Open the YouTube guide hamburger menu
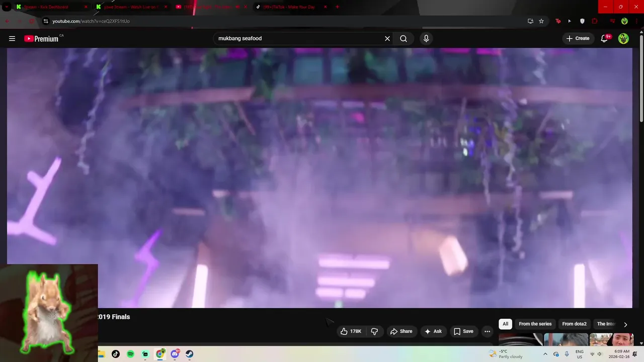The image size is (644, 362). click(12, 39)
